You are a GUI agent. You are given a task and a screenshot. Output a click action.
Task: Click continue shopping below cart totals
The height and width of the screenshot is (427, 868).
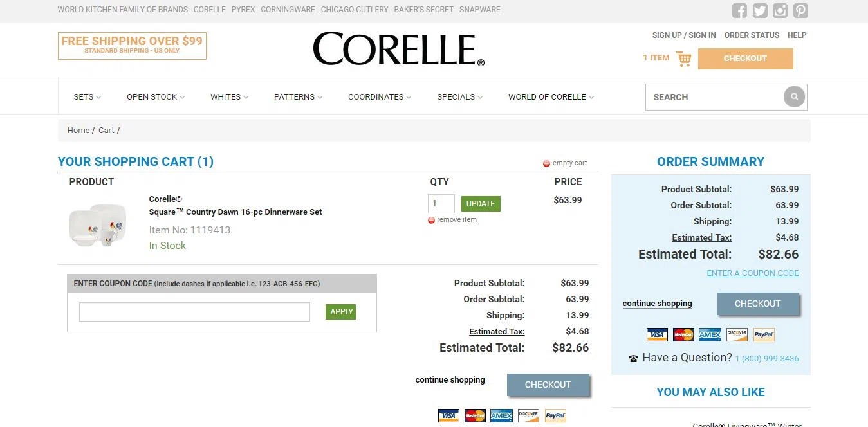point(450,380)
